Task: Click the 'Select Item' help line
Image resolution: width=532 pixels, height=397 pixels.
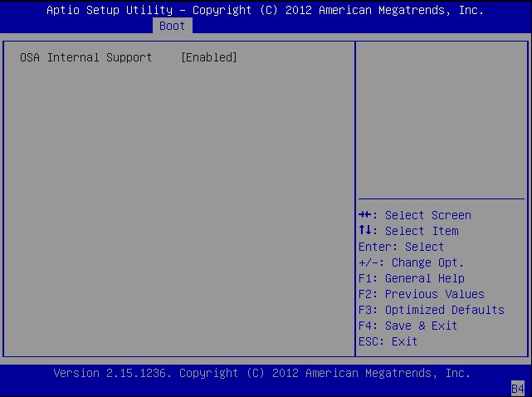Action: coord(408,231)
